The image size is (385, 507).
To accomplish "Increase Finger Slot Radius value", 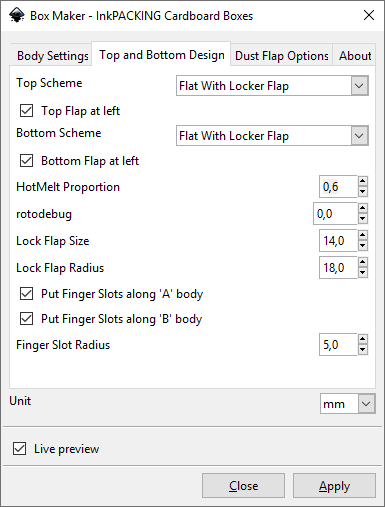I will [x=363, y=339].
